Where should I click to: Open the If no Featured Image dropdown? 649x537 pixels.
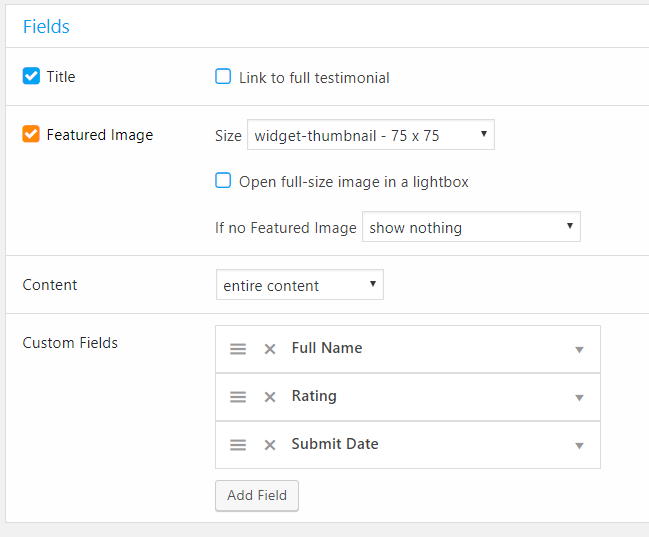point(471,226)
